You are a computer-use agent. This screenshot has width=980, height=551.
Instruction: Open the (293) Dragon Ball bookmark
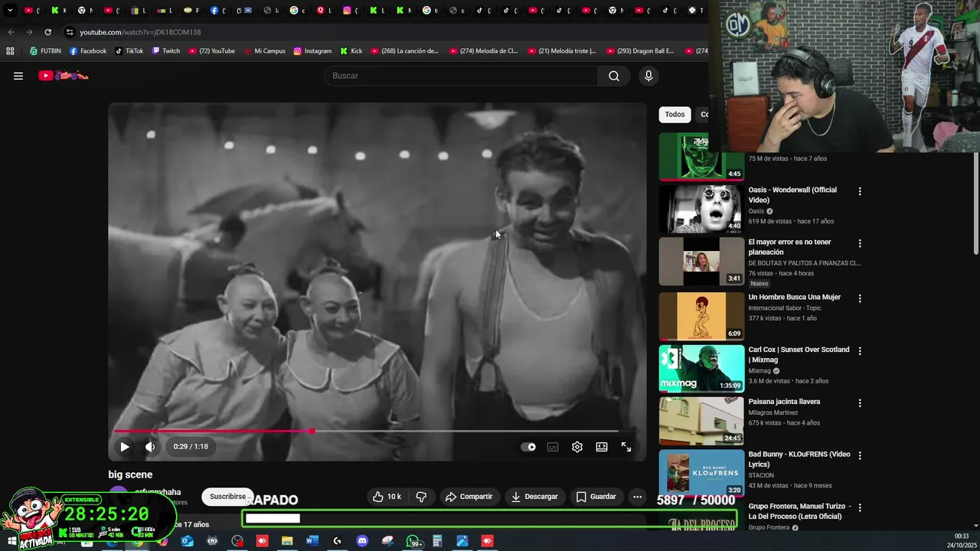click(x=639, y=51)
